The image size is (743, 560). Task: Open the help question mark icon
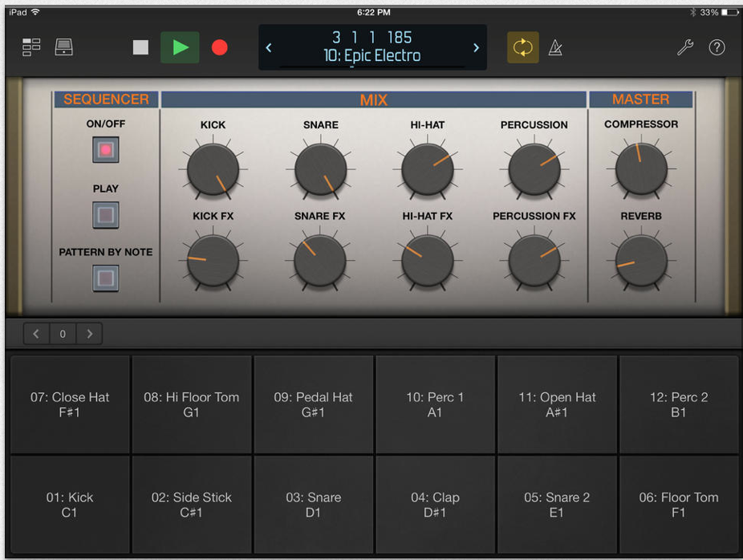[x=717, y=47]
